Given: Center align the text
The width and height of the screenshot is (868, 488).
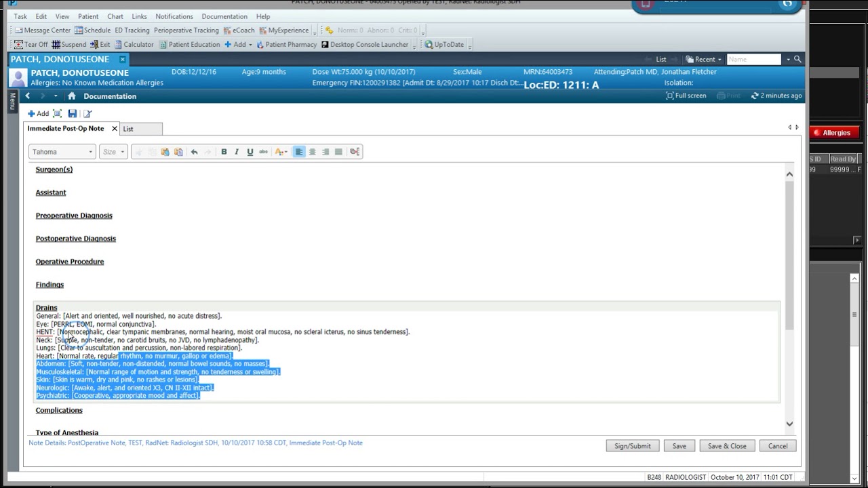Looking at the screenshot, I should pos(312,152).
